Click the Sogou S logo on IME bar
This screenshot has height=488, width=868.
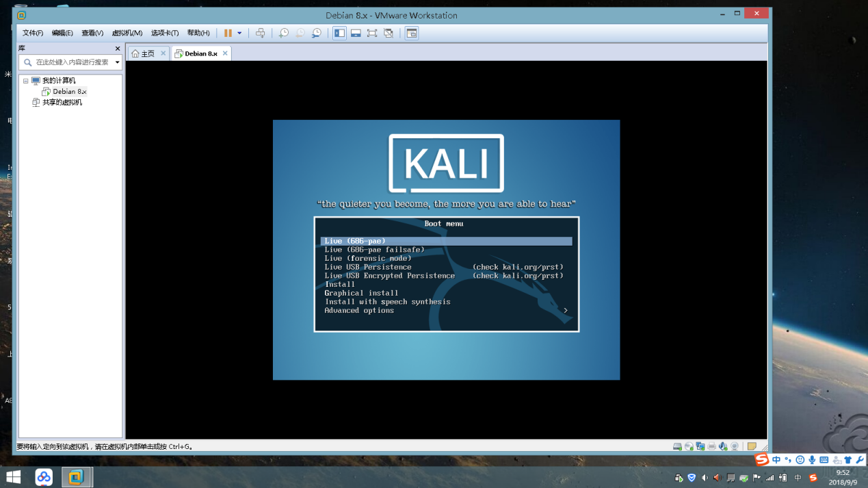coord(761,459)
